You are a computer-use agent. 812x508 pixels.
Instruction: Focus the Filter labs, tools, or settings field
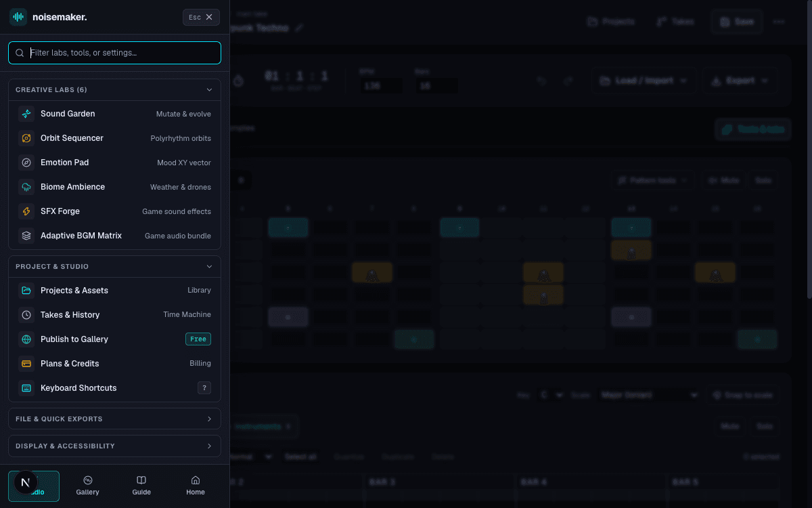tap(114, 53)
